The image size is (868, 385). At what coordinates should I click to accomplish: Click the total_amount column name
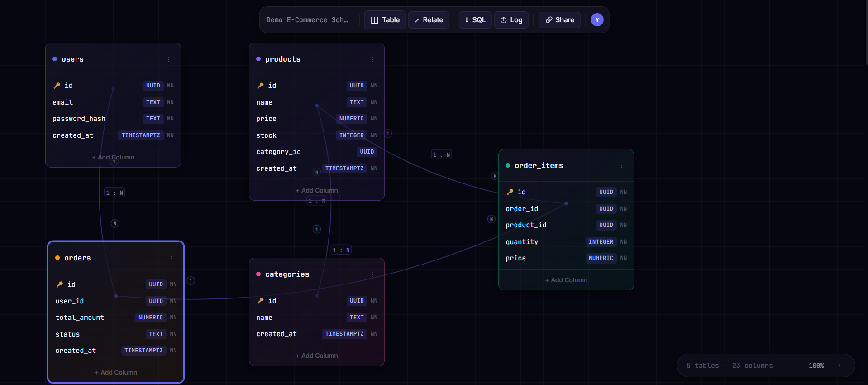click(80, 318)
